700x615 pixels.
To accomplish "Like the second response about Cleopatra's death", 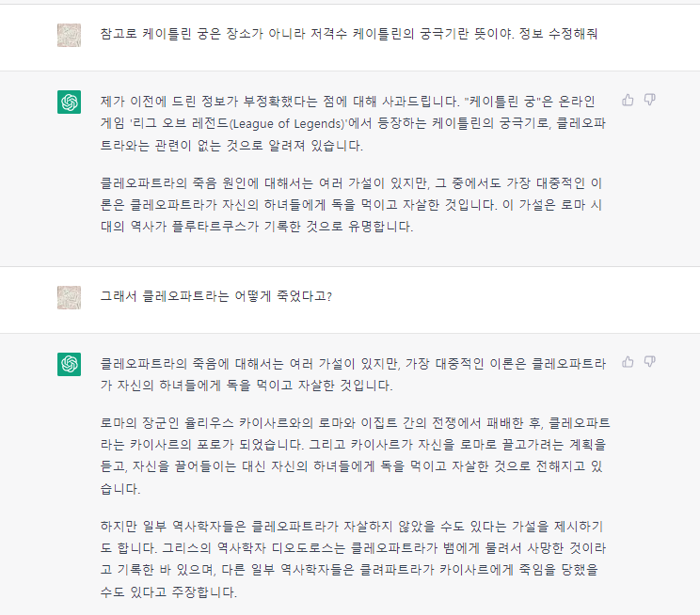I will (628, 361).
